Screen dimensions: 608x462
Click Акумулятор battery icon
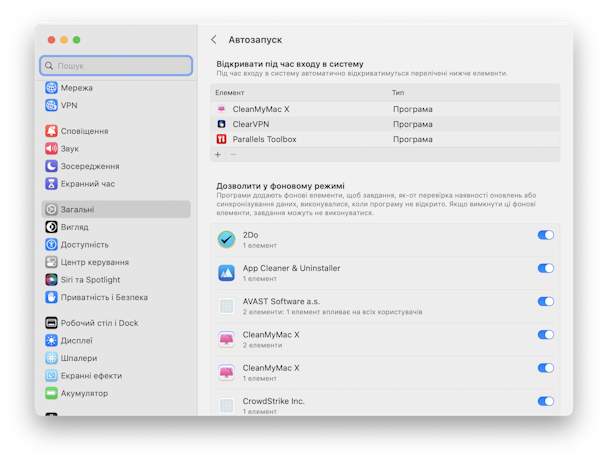pyautogui.click(x=51, y=393)
